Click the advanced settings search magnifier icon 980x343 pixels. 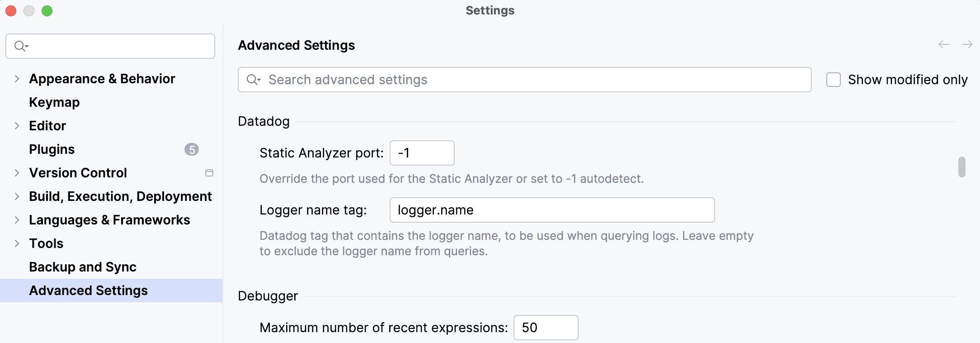[x=253, y=80]
